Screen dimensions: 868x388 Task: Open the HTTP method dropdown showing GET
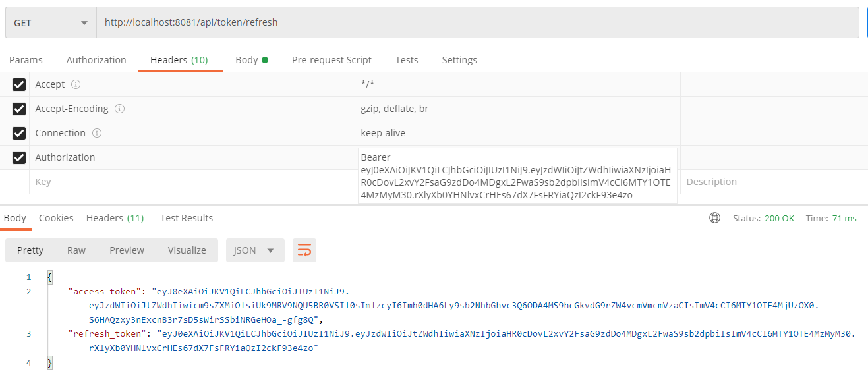(x=50, y=22)
